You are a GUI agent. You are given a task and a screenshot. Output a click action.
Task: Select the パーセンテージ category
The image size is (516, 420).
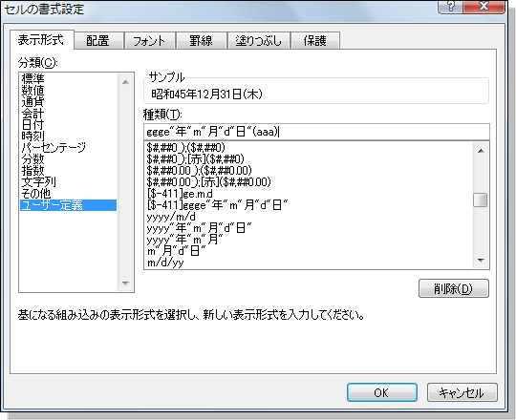pos(54,148)
